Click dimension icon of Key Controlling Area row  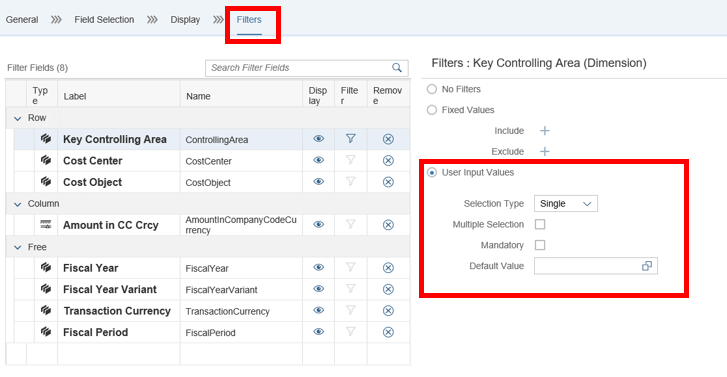pos(45,138)
